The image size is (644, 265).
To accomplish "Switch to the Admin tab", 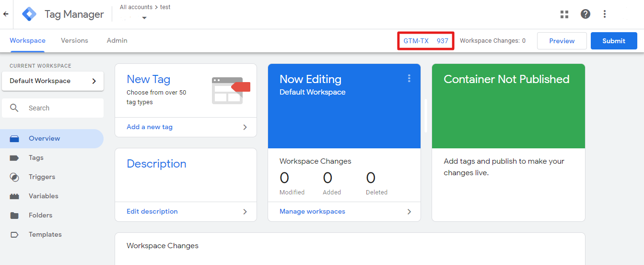I will click(117, 41).
